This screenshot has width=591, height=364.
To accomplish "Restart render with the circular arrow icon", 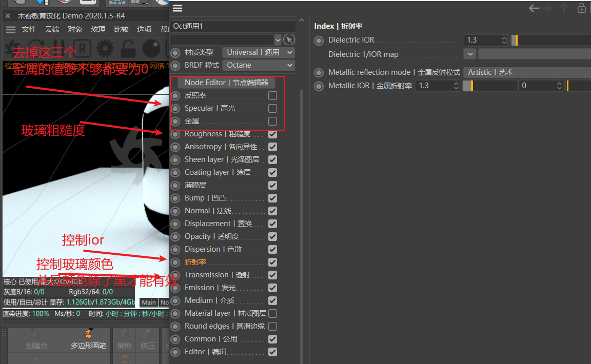I will coord(36,48).
